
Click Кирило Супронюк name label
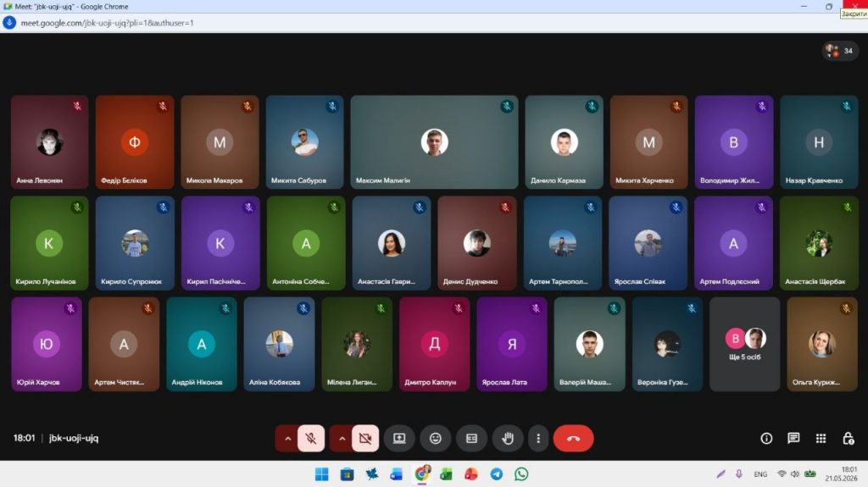point(131,282)
